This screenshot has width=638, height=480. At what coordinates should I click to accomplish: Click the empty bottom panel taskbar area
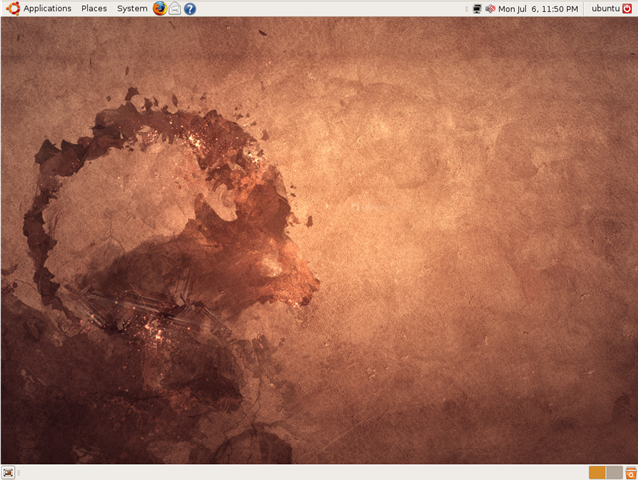[x=303, y=473]
